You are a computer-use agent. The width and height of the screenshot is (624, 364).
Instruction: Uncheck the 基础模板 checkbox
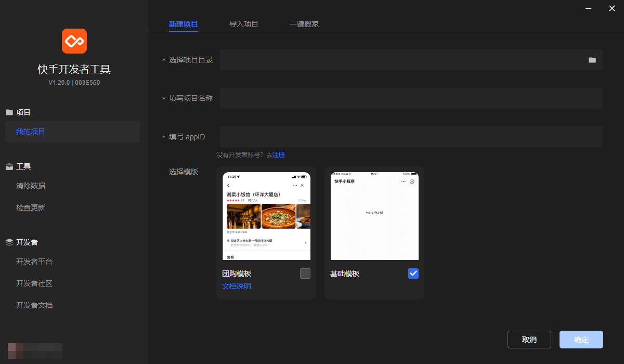(413, 274)
